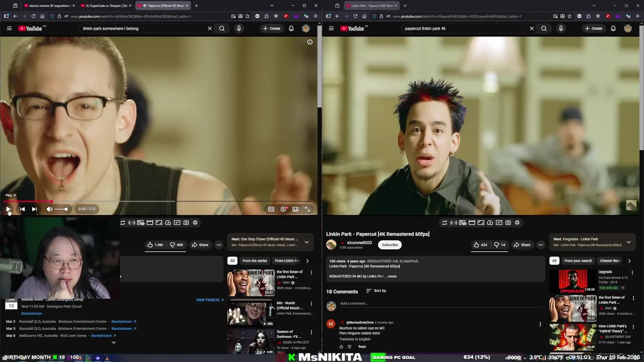The height and width of the screenshot is (362, 644).
Task: Switch left player to theater mode
Action: pos(295,209)
